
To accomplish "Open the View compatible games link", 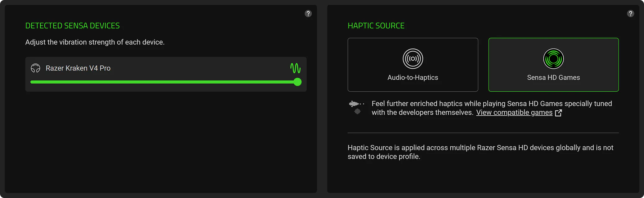I will click(514, 113).
